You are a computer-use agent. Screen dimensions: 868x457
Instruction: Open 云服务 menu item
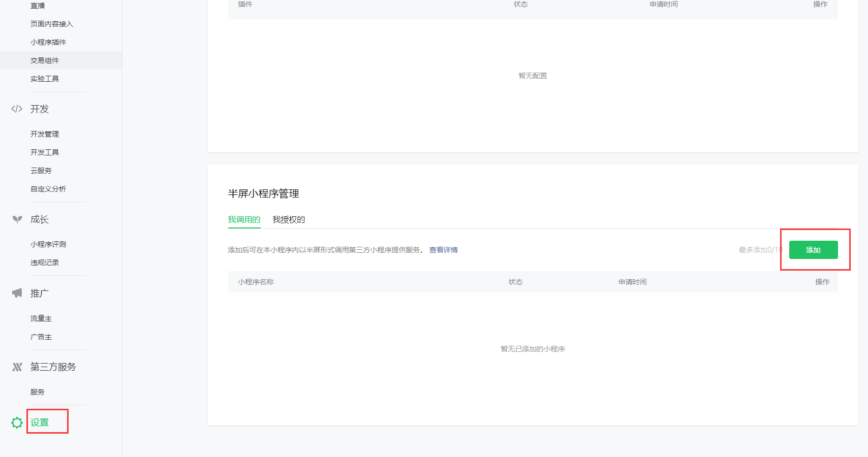(x=41, y=171)
